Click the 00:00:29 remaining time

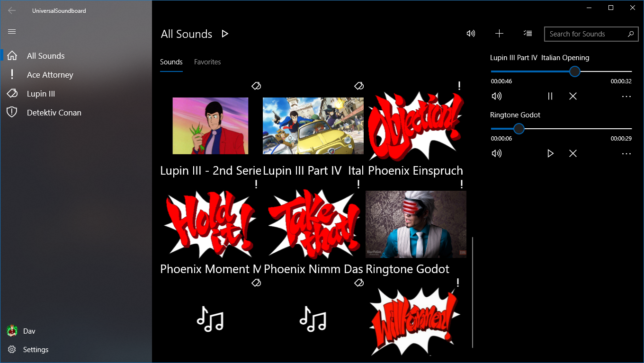(x=621, y=139)
